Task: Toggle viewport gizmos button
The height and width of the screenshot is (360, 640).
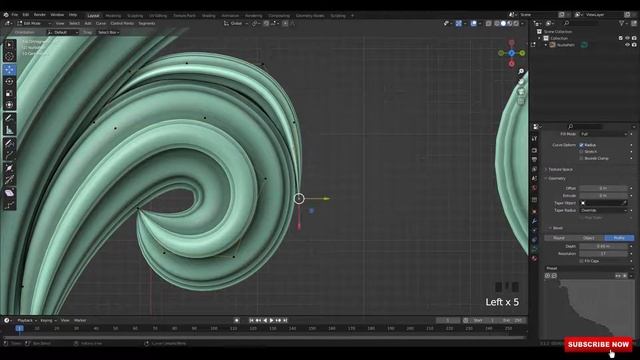Action: [x=459, y=24]
